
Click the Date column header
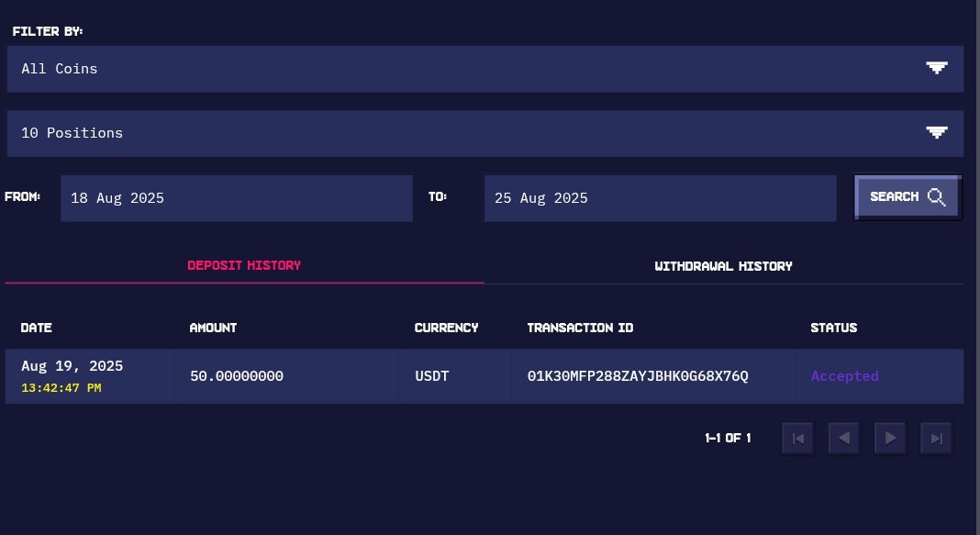37,328
